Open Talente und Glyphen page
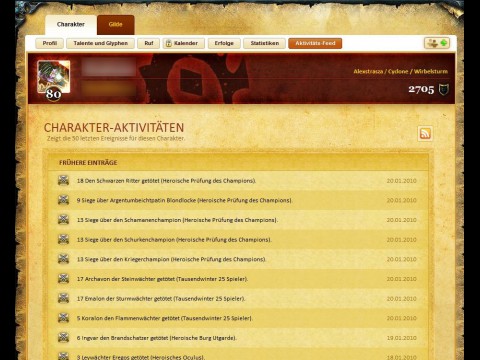Screen dimensions: 480x360 (101, 43)
